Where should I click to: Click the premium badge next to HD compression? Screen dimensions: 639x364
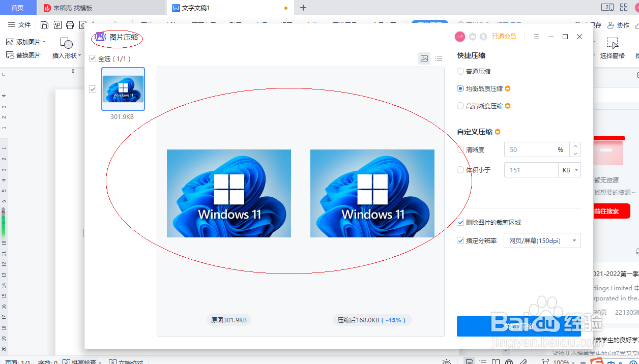(x=508, y=106)
